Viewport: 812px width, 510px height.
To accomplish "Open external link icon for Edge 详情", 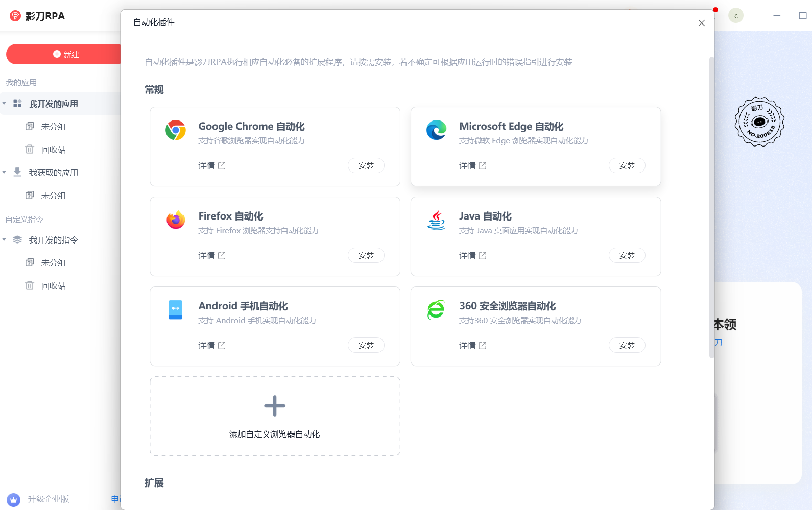I will pyautogui.click(x=483, y=165).
